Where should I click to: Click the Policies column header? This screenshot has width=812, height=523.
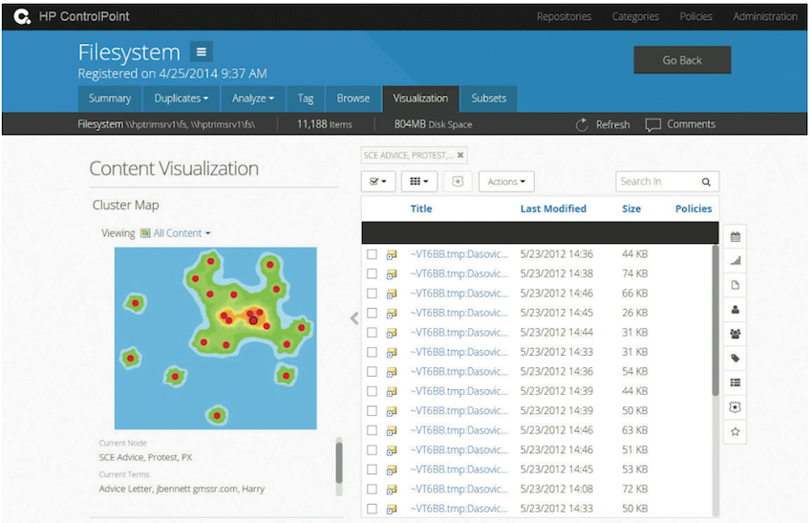694,208
